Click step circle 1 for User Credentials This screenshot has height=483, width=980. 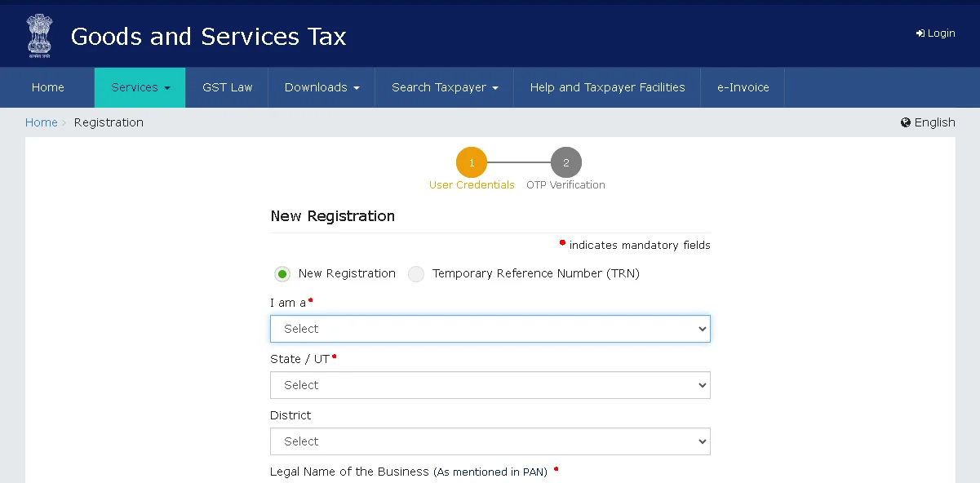tap(472, 162)
